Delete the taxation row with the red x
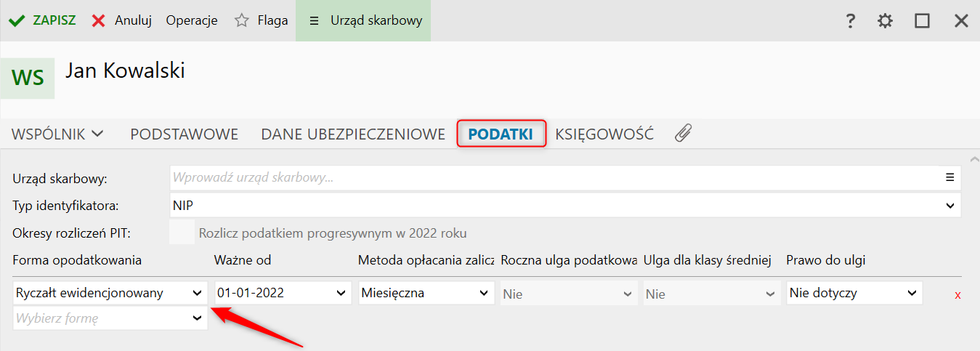 coord(957,294)
